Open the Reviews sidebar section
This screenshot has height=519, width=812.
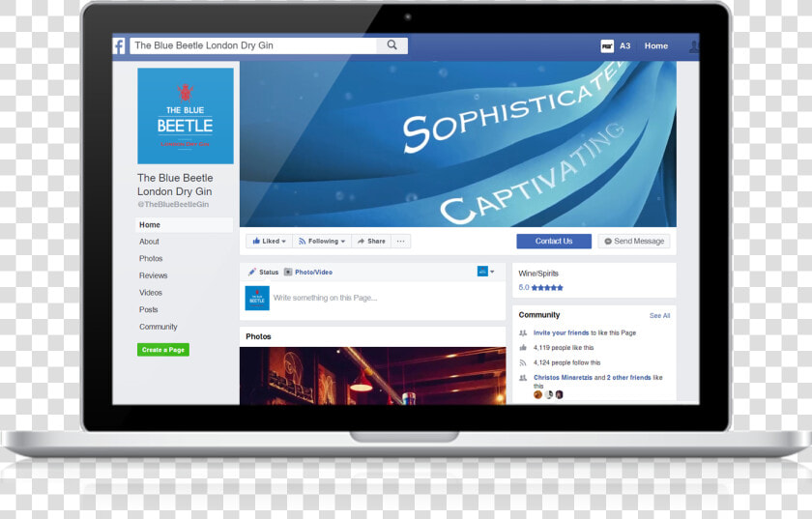[154, 275]
